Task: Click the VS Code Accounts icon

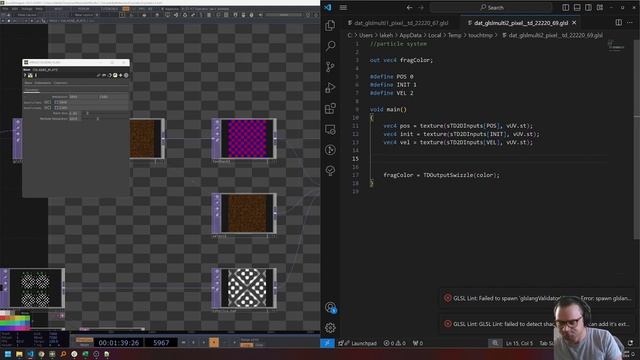Action: [330, 307]
